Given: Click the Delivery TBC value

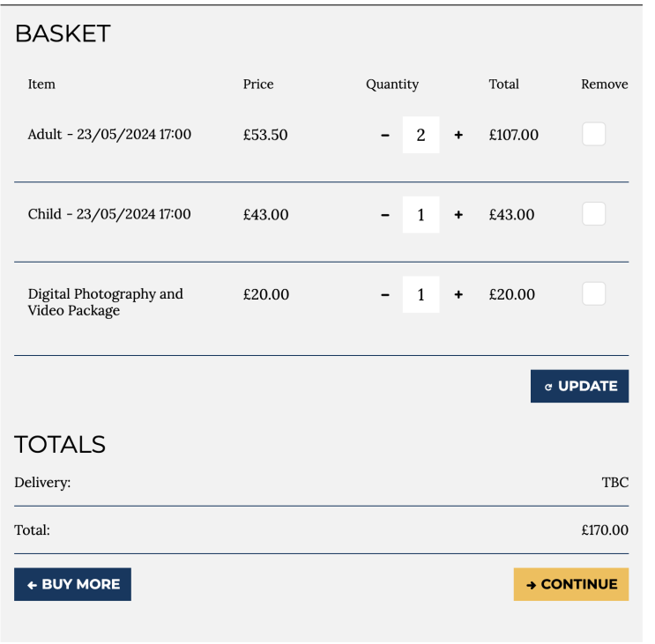Looking at the screenshot, I should tap(615, 483).
